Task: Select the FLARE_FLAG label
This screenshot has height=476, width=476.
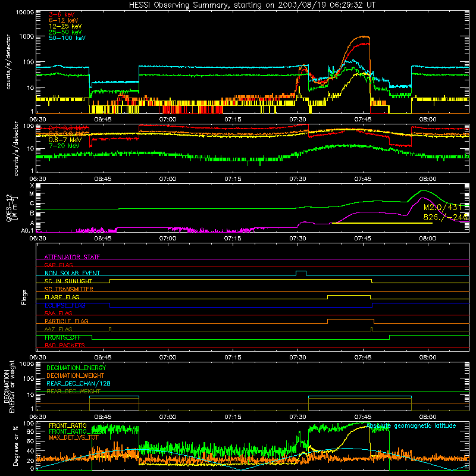Action: pyautogui.click(x=62, y=297)
